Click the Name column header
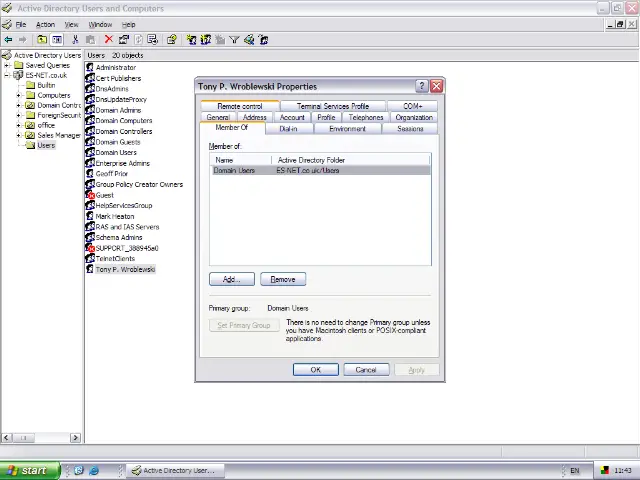640x480 pixels. pos(241,160)
